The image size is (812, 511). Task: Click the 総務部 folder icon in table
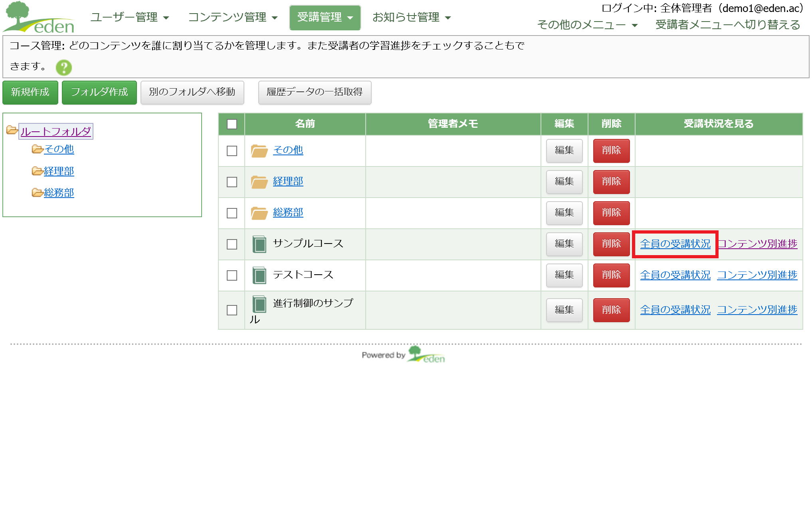tap(259, 213)
